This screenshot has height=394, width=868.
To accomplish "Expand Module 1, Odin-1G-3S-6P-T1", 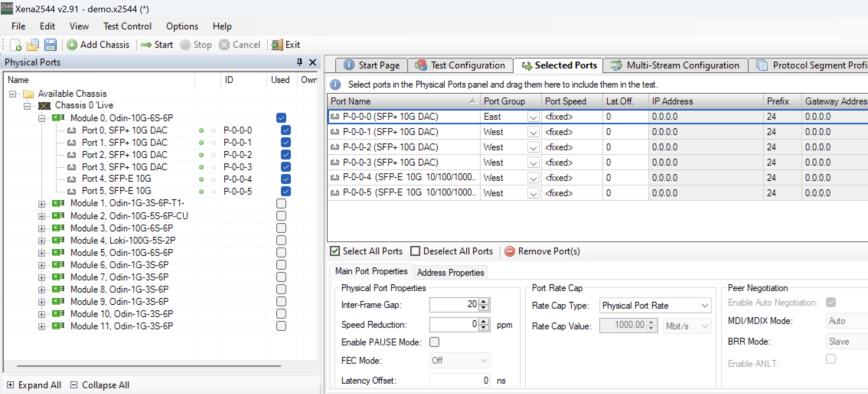I will (x=42, y=204).
